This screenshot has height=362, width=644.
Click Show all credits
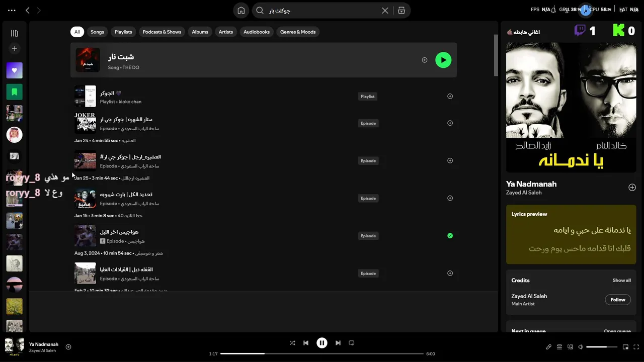[x=621, y=280]
